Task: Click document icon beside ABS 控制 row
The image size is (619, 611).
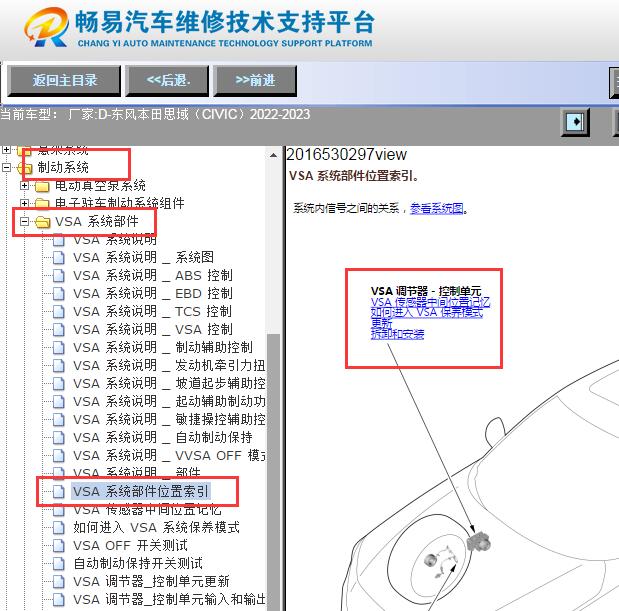Action: 58,276
